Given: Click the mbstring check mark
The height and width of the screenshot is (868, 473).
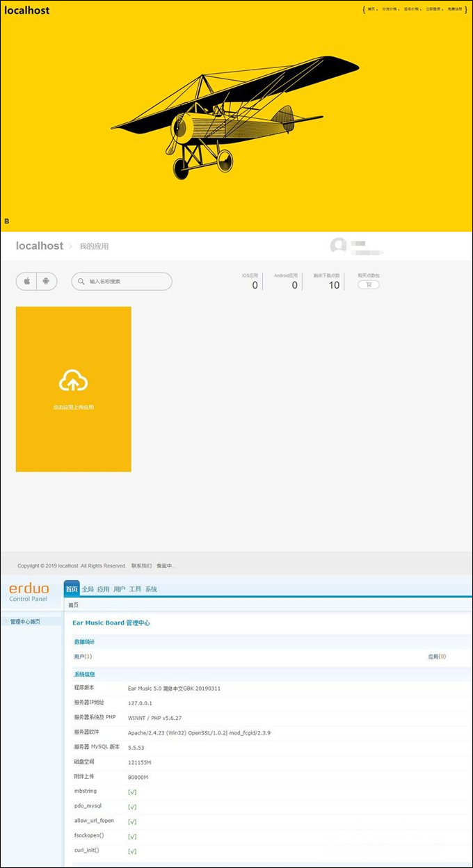Looking at the screenshot, I should coord(132,792).
